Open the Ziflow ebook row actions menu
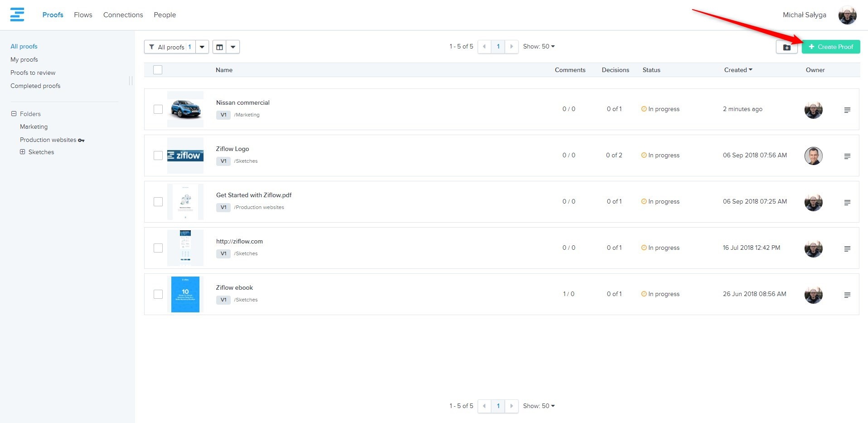This screenshot has height=423, width=868. coord(847,295)
